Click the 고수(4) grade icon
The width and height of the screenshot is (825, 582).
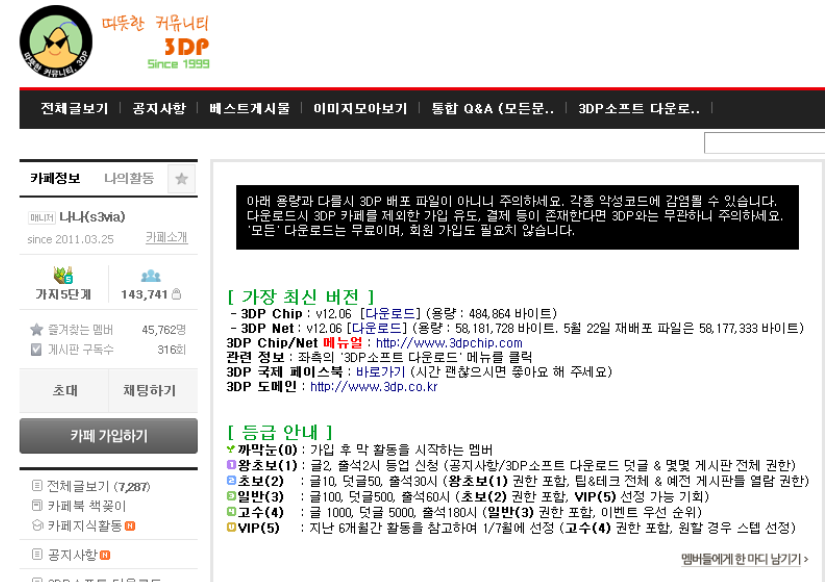click(x=231, y=511)
